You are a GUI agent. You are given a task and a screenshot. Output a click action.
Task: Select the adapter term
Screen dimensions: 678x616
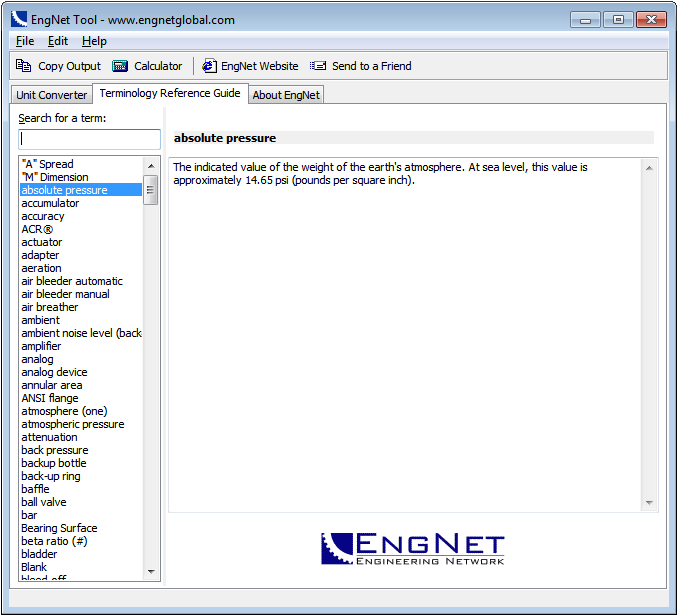tap(81, 255)
